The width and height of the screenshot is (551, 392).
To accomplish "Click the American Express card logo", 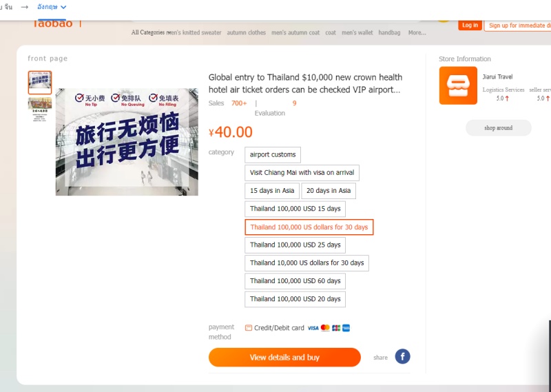I will click(x=346, y=328).
